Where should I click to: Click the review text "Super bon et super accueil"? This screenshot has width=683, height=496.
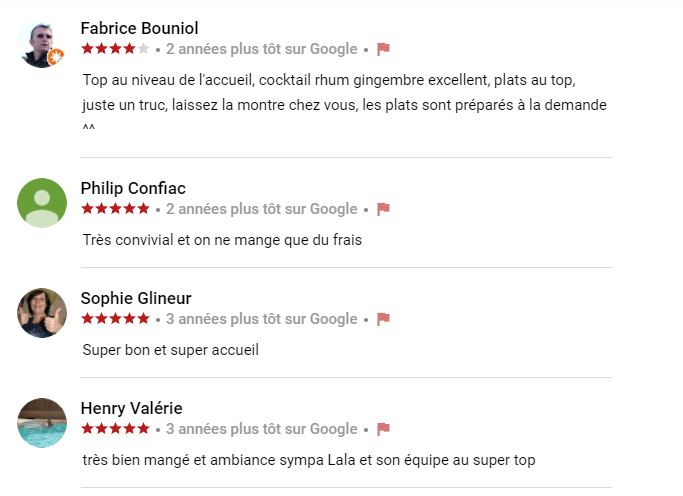click(171, 350)
